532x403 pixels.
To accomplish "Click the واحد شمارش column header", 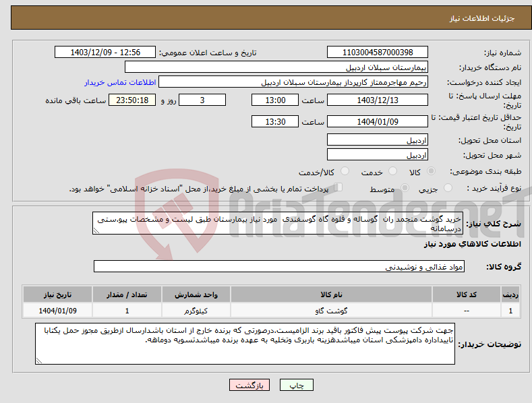I will pyautogui.click(x=196, y=294).
